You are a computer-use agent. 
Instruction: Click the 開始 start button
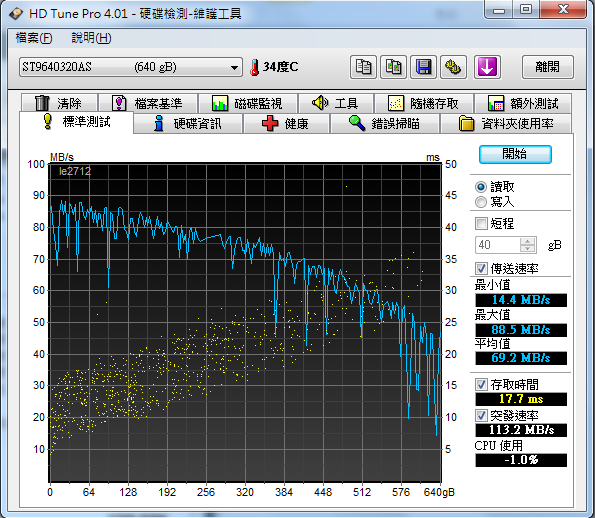pos(515,154)
